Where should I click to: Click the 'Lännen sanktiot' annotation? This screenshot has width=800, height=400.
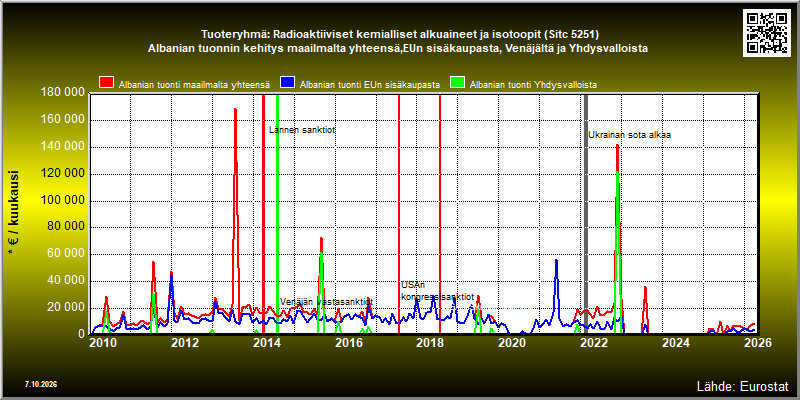302,130
